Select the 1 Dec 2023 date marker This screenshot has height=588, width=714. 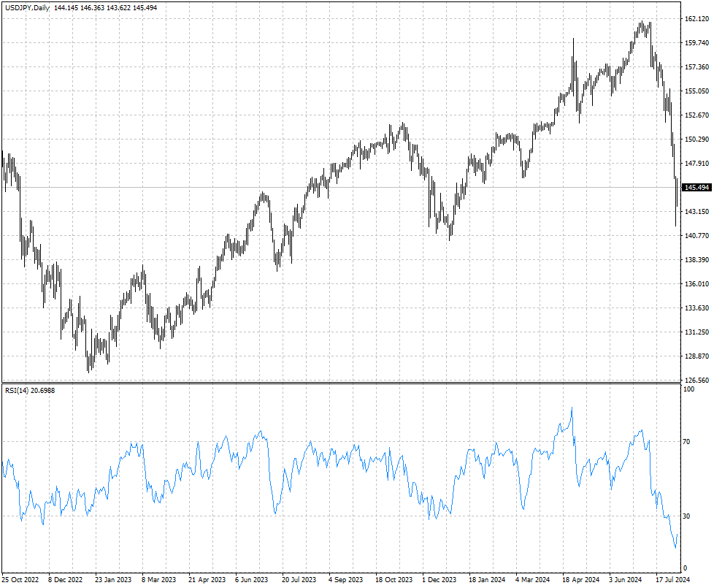439,579
